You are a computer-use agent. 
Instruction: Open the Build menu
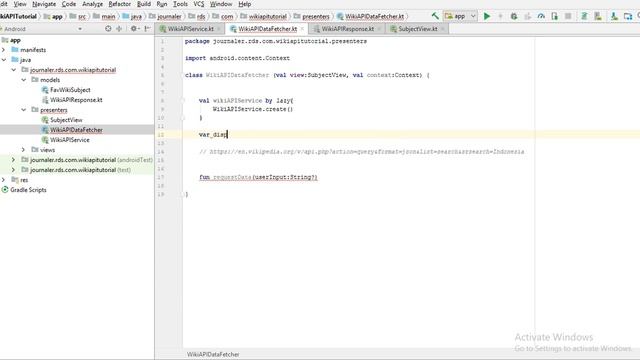[x=144, y=4]
